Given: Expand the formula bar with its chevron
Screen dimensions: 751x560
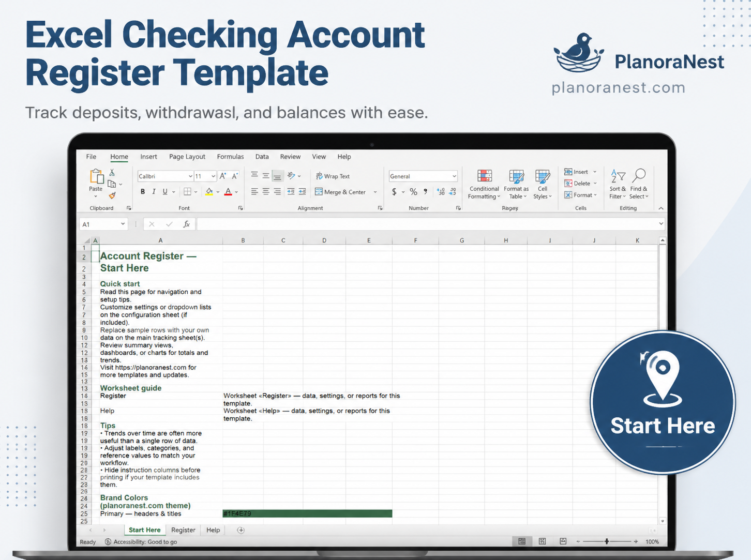Looking at the screenshot, I should coord(661,224).
